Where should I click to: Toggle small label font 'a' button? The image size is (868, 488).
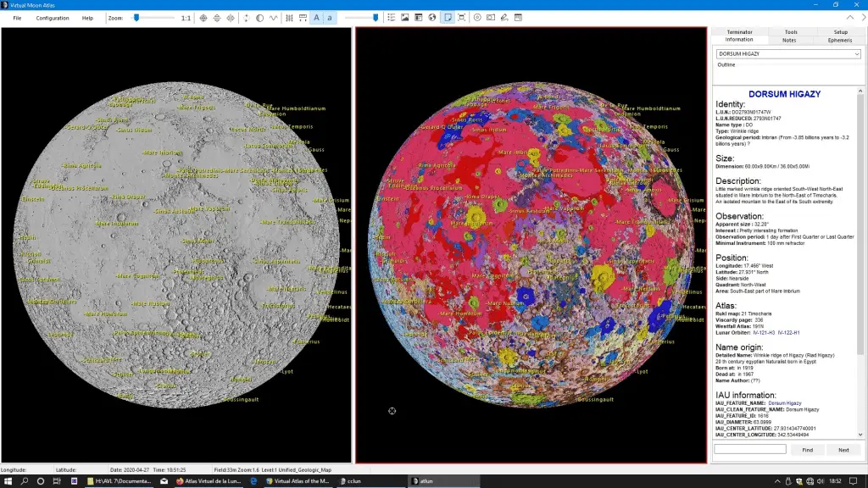[330, 18]
